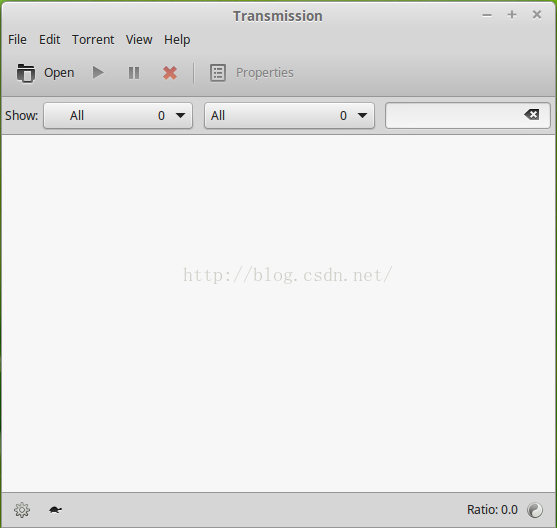The width and height of the screenshot is (557, 528).
Task: Expand the second All tracker filter dropdown
Action: (289, 115)
